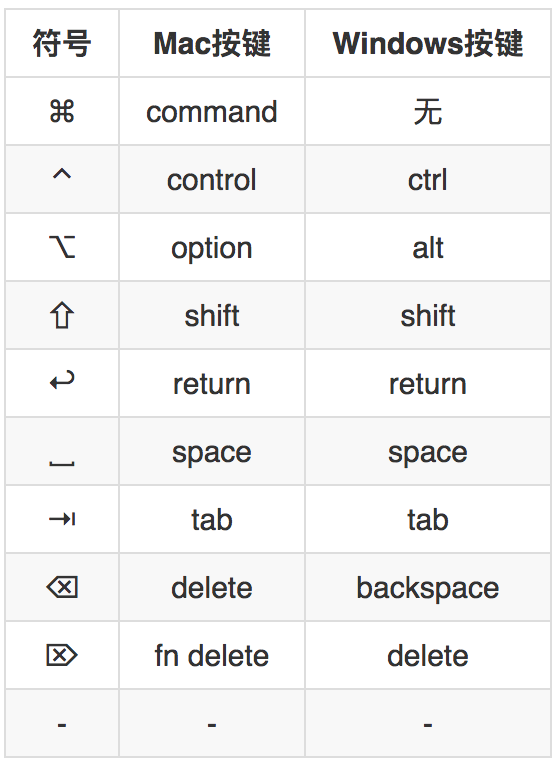
Task: Click the 无 cell in Windows column
Action: (428, 112)
